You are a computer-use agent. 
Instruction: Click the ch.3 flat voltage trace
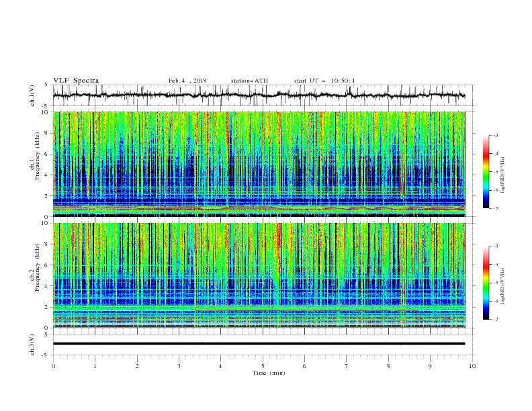tap(259, 344)
